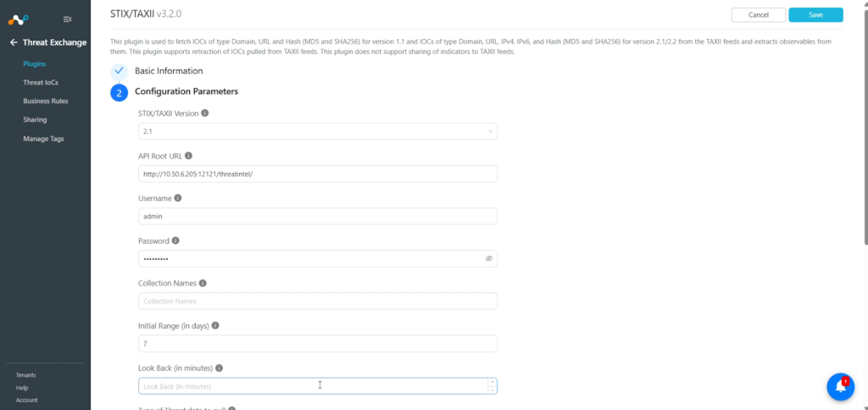Save the plugin configuration

tap(815, 15)
